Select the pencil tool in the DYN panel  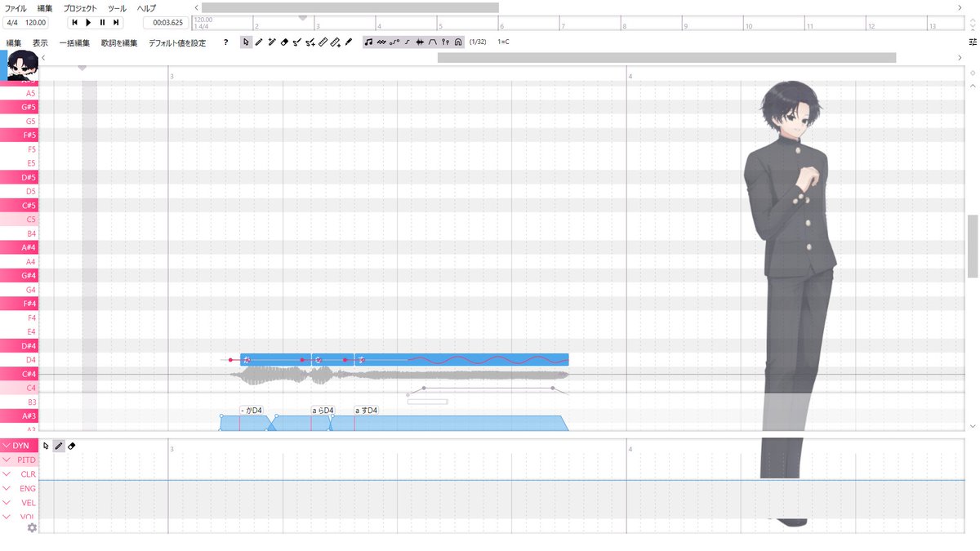click(59, 446)
